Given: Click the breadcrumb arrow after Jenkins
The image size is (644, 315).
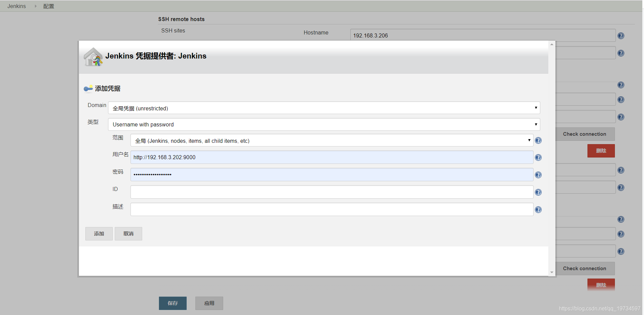Looking at the screenshot, I should click(x=35, y=6).
